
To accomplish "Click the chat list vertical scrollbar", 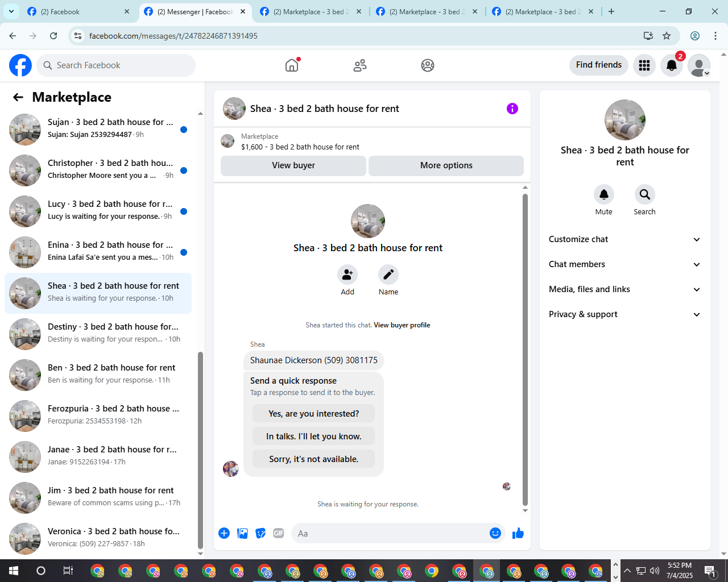I will tap(200, 449).
